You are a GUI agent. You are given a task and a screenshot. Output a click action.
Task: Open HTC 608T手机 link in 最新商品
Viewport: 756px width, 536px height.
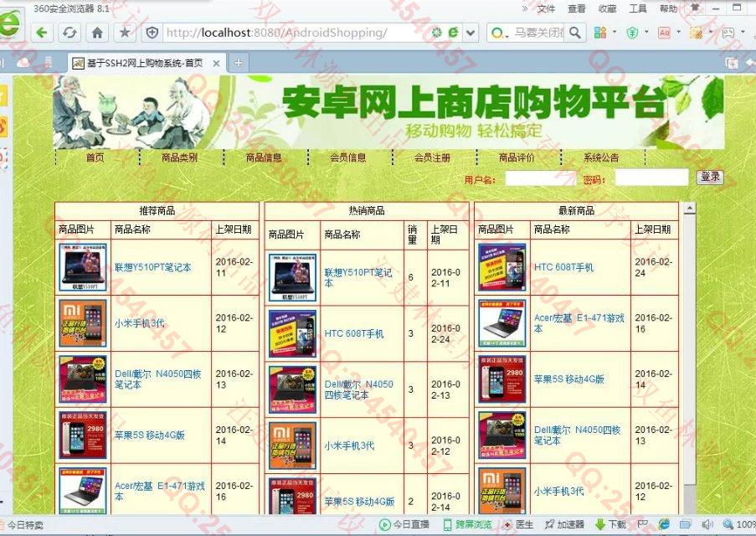click(563, 267)
